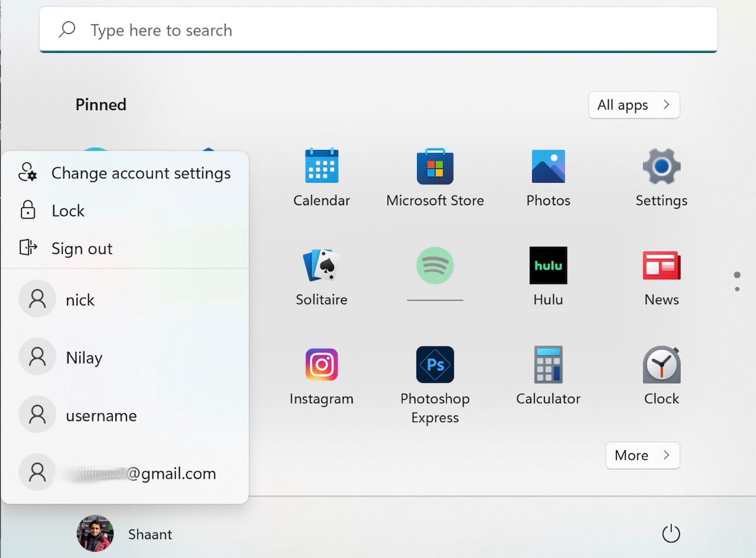Select the first pinned apps page dot

737,275
